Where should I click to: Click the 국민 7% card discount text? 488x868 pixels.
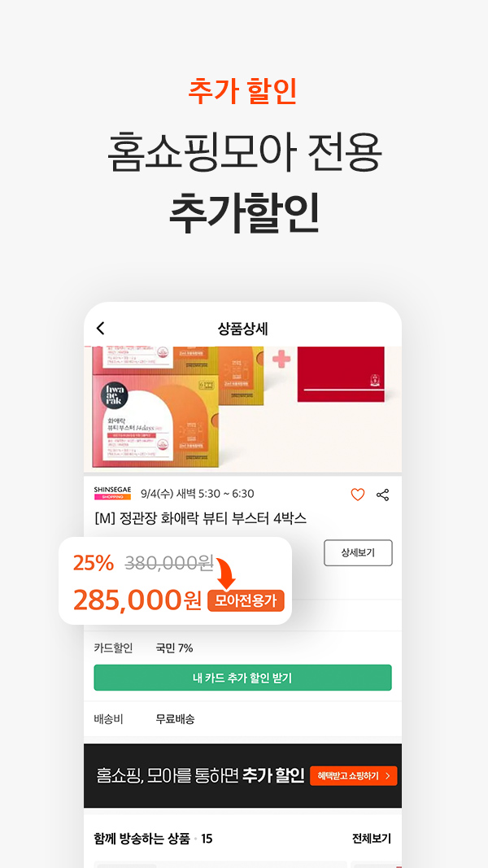click(174, 648)
